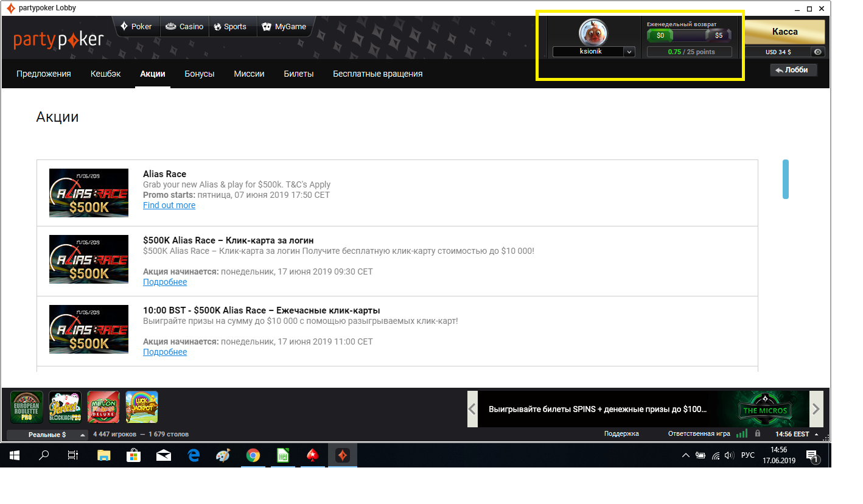
Task: Click the ksionik player avatar
Action: 594,32
